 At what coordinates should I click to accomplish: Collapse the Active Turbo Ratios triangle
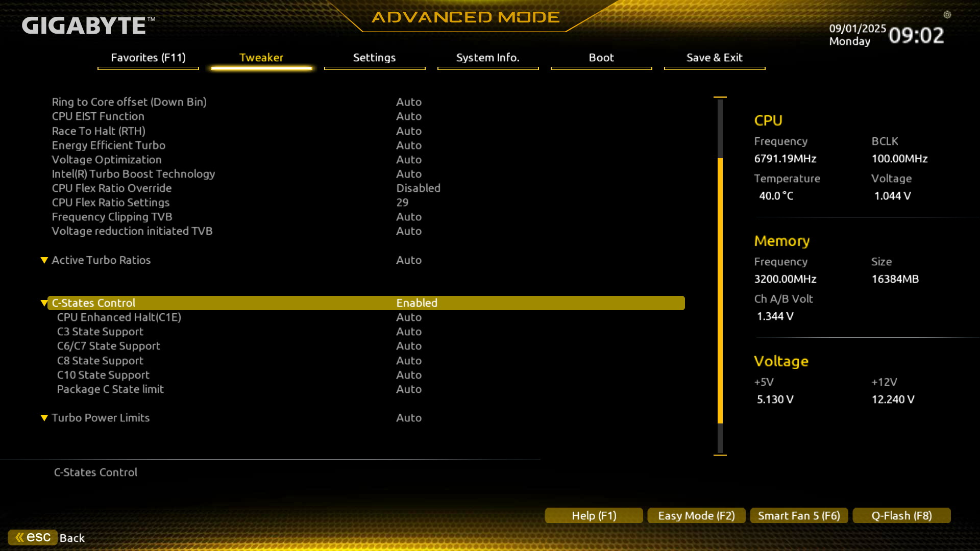click(44, 260)
